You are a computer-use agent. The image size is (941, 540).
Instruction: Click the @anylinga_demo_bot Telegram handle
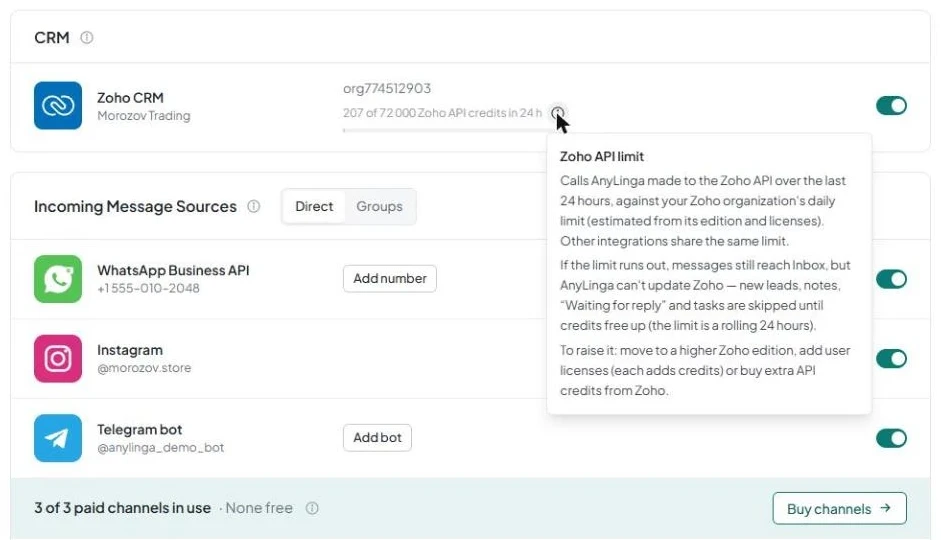pyautogui.click(x=160, y=448)
